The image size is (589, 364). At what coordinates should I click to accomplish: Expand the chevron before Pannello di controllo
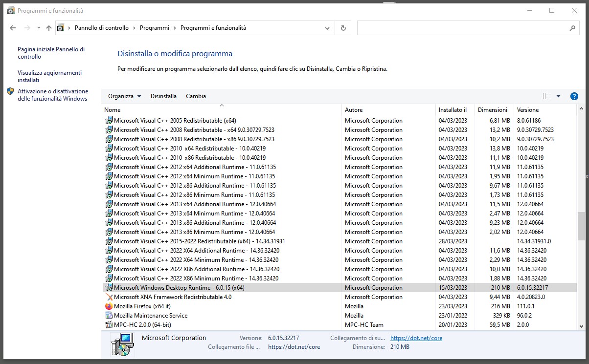pyautogui.click(x=69, y=28)
